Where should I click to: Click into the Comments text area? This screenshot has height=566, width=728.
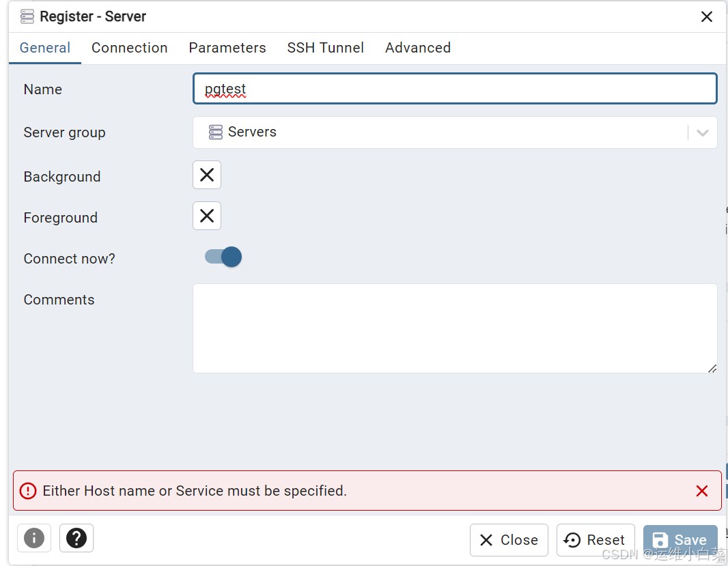455,328
